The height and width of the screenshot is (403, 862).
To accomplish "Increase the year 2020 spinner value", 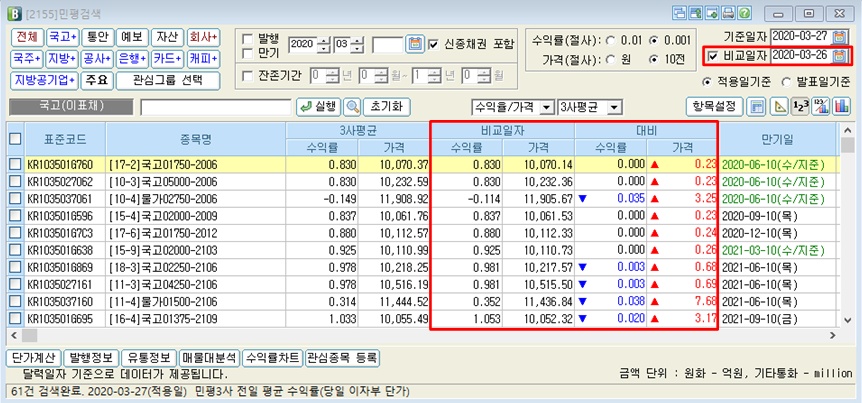I will click(323, 40).
